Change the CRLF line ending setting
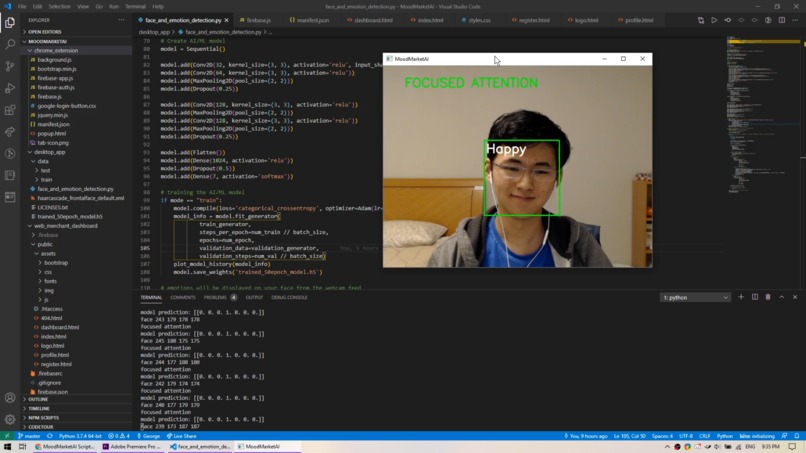The image size is (806, 453). coord(704,436)
